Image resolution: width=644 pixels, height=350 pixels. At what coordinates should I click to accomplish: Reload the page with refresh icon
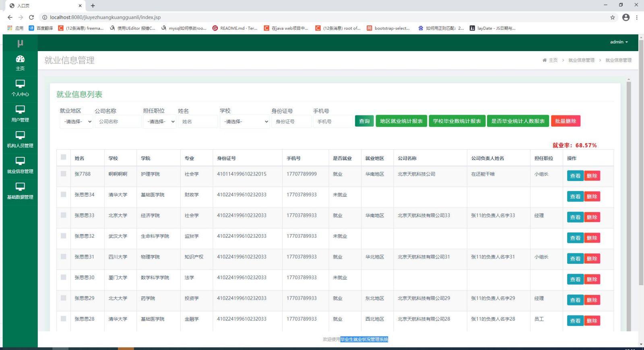point(31,17)
